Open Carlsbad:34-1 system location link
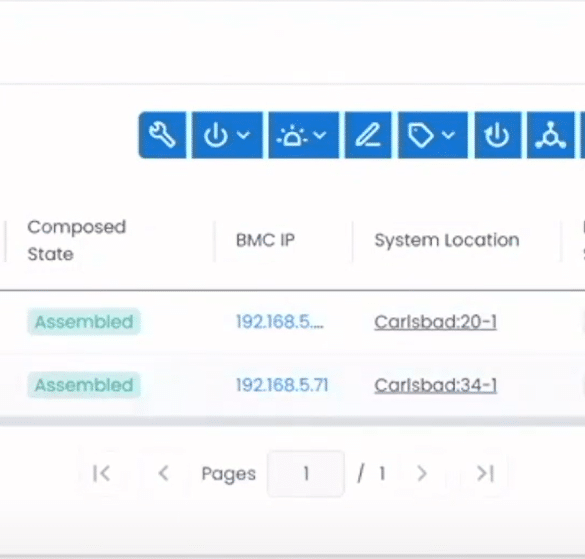Viewport: 585px width, 559px height. point(435,385)
